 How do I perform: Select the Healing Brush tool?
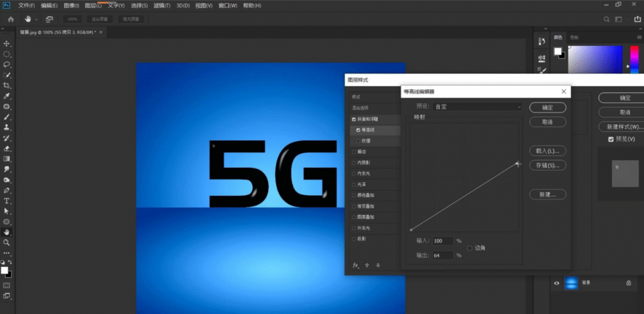pyautogui.click(x=6, y=107)
